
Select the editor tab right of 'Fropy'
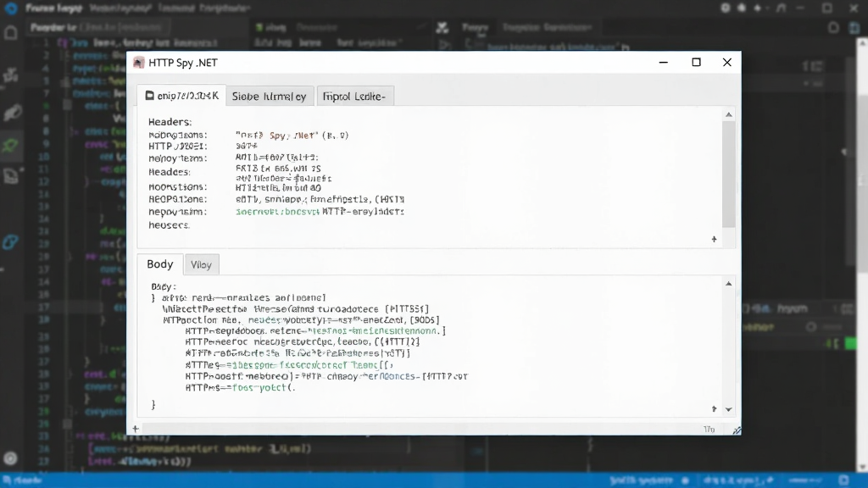547,27
